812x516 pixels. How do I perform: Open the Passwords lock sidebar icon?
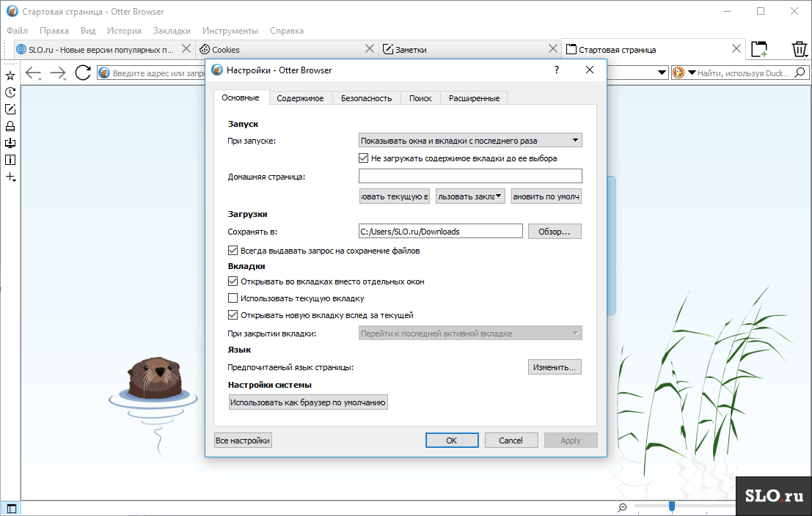coord(10,126)
